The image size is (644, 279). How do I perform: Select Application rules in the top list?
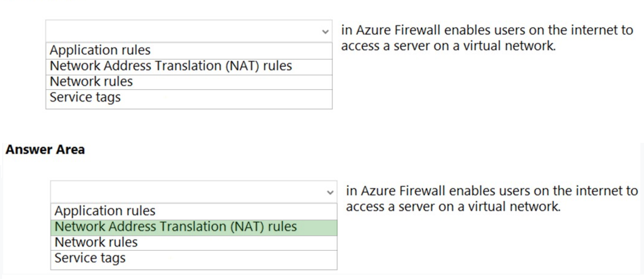click(100, 50)
